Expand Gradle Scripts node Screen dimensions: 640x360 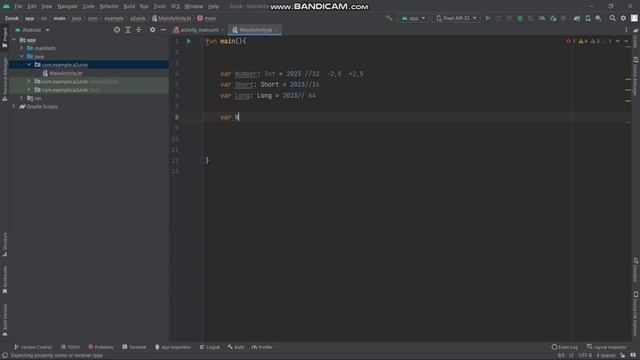[x=14, y=106]
